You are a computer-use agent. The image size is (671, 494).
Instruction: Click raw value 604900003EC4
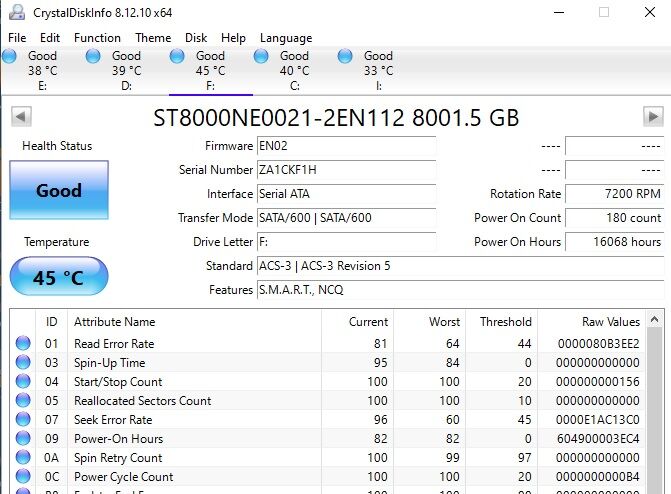[x=598, y=439]
